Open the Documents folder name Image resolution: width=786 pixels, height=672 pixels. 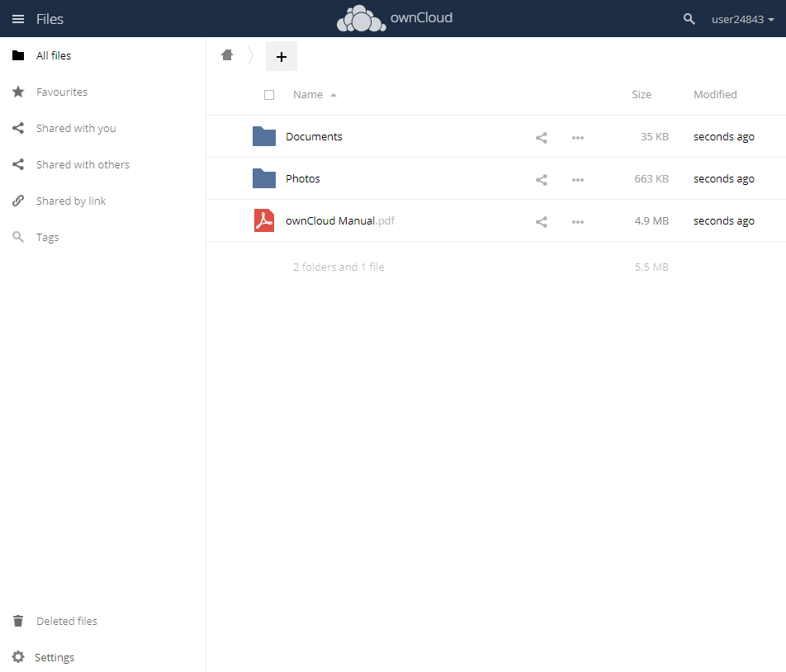(x=314, y=137)
